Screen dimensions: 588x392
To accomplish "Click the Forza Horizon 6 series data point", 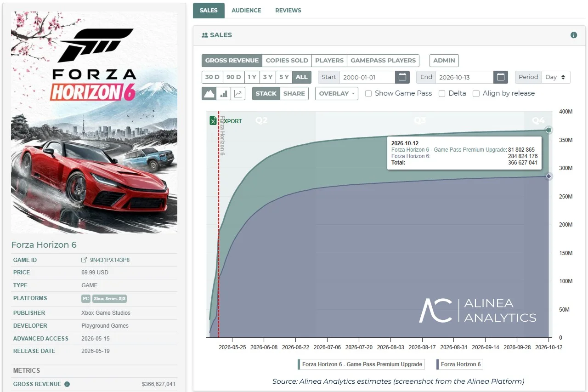I will pos(548,176).
